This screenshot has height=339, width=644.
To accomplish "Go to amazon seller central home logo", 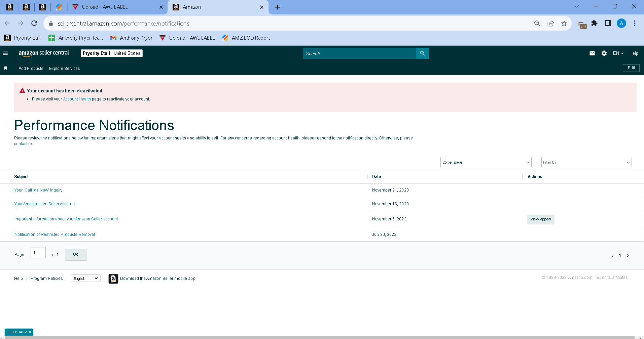I will click(44, 53).
